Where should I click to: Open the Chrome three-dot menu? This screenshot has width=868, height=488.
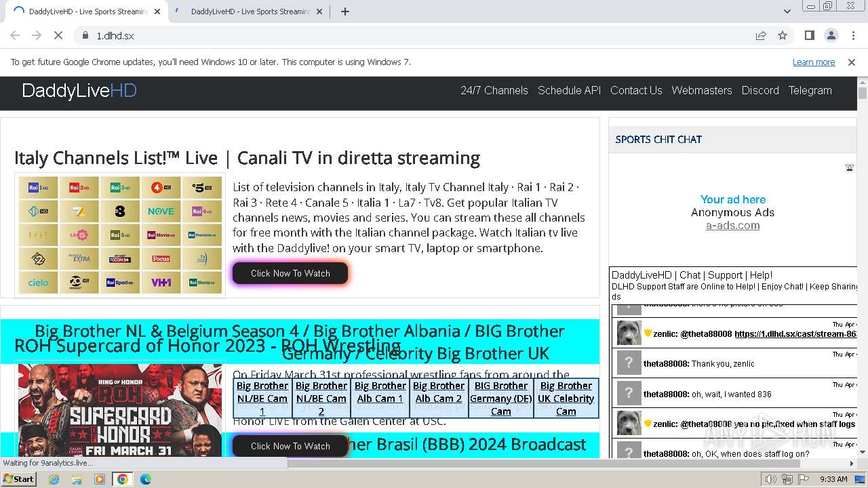pyautogui.click(x=853, y=35)
